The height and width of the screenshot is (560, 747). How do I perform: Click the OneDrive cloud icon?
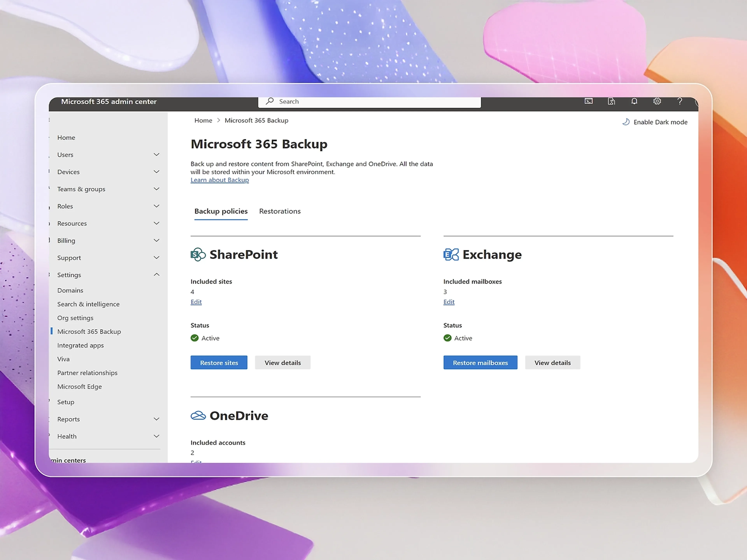click(198, 416)
